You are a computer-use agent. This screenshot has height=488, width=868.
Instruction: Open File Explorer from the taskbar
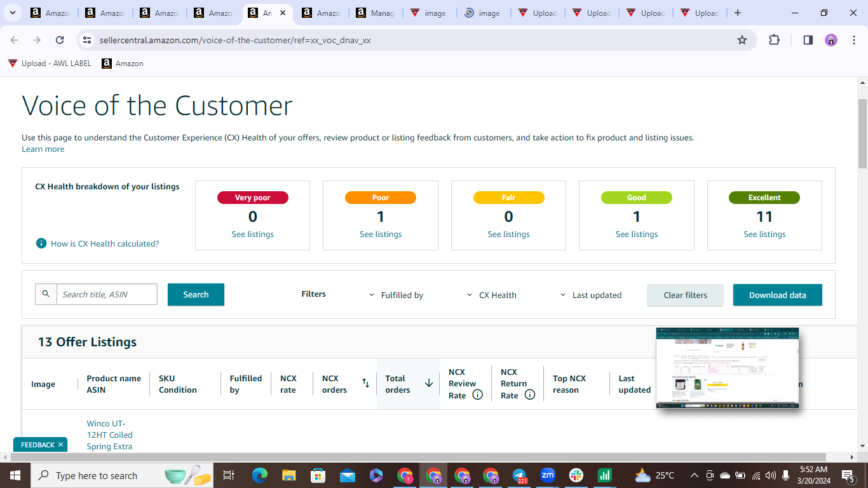pyautogui.click(x=289, y=475)
